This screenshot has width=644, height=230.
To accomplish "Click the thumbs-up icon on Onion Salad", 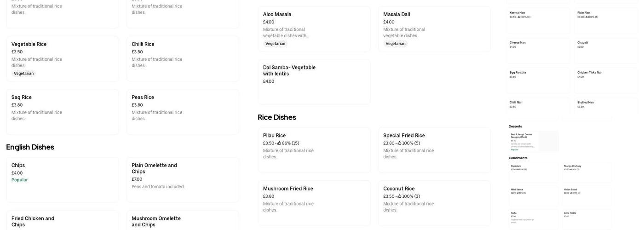I will click(571, 193).
